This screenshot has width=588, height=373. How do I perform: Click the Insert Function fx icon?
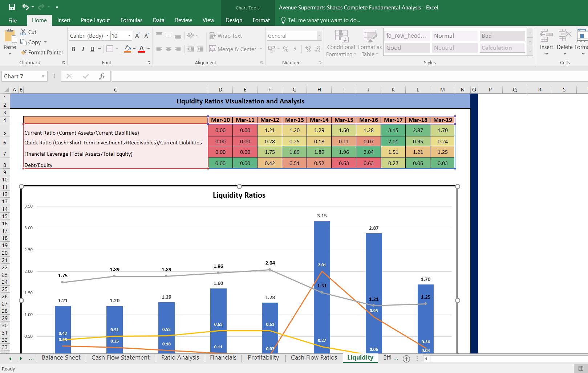102,76
